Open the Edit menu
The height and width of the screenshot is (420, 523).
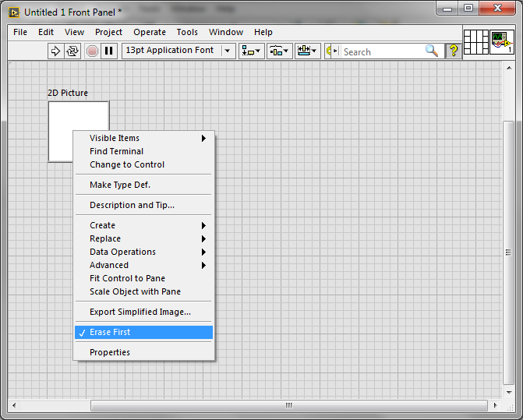pyautogui.click(x=46, y=32)
